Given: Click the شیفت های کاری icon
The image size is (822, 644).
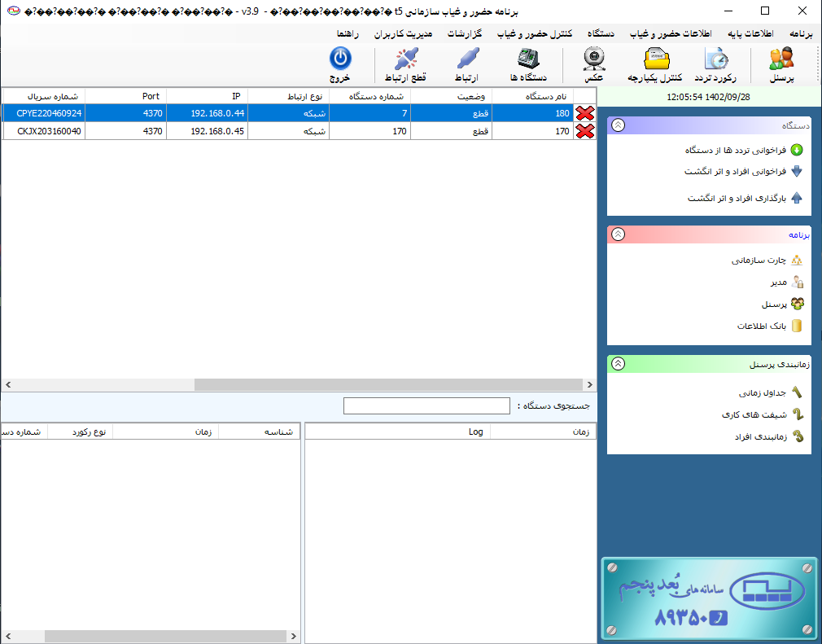Looking at the screenshot, I should (x=797, y=414).
